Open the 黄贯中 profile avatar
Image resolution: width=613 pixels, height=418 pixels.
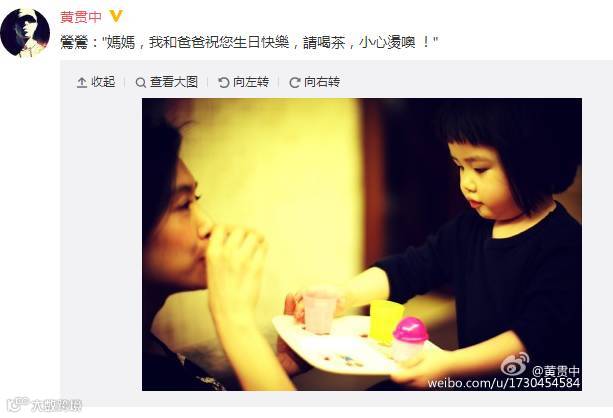(x=25, y=32)
